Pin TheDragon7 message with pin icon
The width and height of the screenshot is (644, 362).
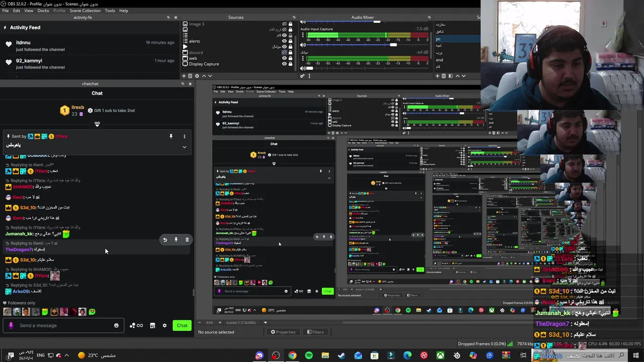click(176, 240)
